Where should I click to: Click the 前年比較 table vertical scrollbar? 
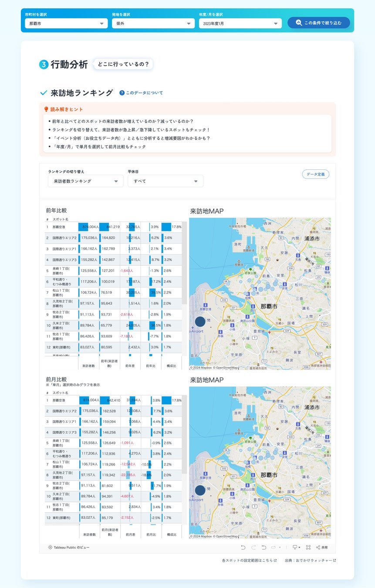[185, 263]
